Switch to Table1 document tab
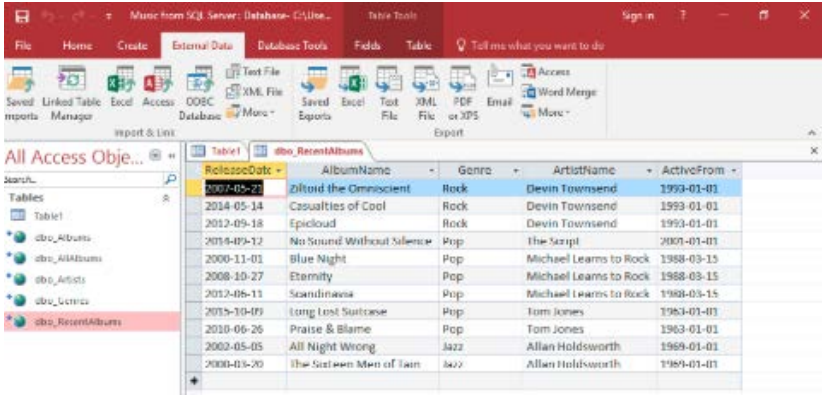 click(x=217, y=151)
